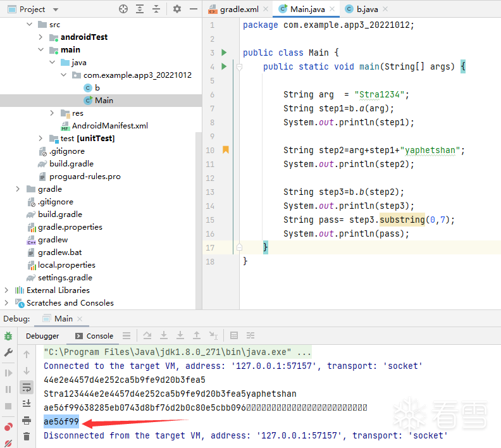Rerun debug with the bug icon
The width and height of the screenshot is (501, 448).
8,336
